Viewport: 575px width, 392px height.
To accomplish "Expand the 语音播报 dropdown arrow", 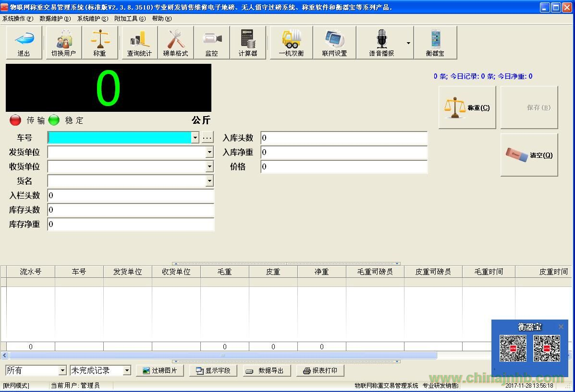I will [408, 43].
